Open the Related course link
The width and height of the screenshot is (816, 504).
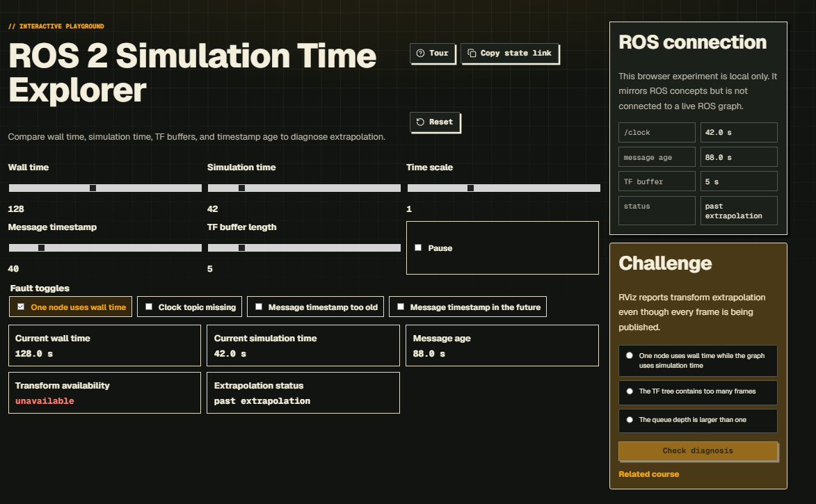point(648,474)
